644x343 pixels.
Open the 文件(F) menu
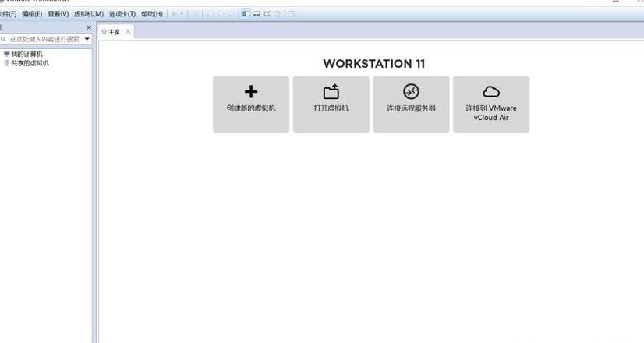[8, 14]
